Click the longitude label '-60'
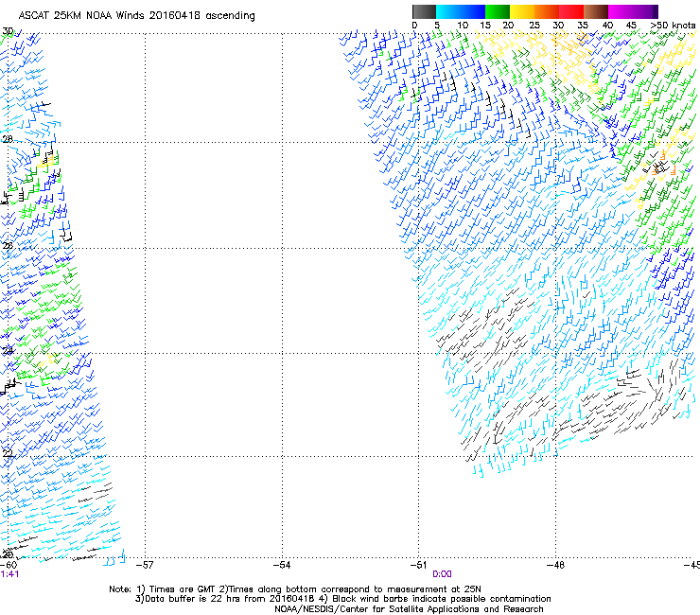700x615 pixels. (9, 566)
